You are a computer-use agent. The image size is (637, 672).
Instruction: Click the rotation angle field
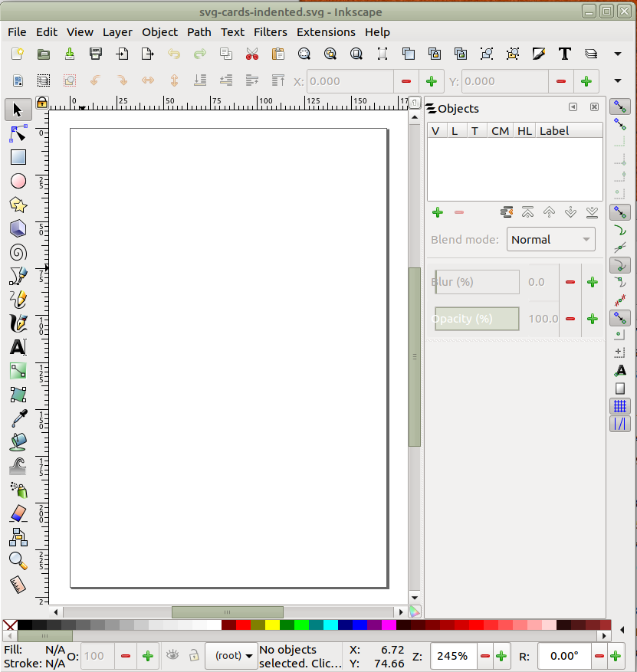coord(565,656)
